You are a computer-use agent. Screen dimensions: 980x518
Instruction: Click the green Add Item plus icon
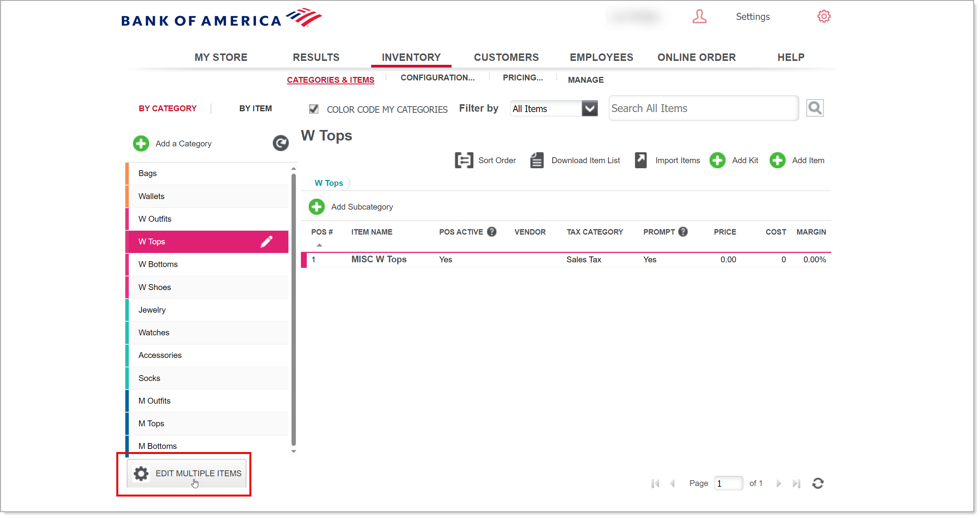pyautogui.click(x=777, y=160)
